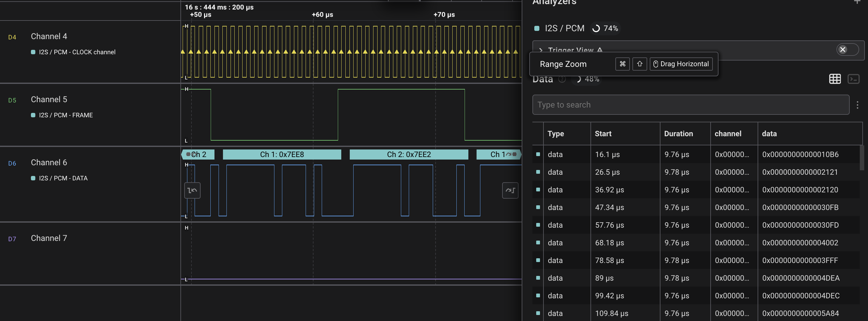Viewport: 868px width, 321px height.
Task: Click the 16 s : 444 ms : 200 µs timestamp
Action: [219, 7]
